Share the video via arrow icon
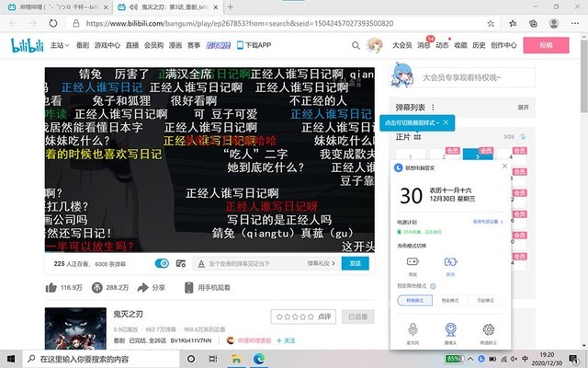The image size is (588, 368). coord(143,288)
